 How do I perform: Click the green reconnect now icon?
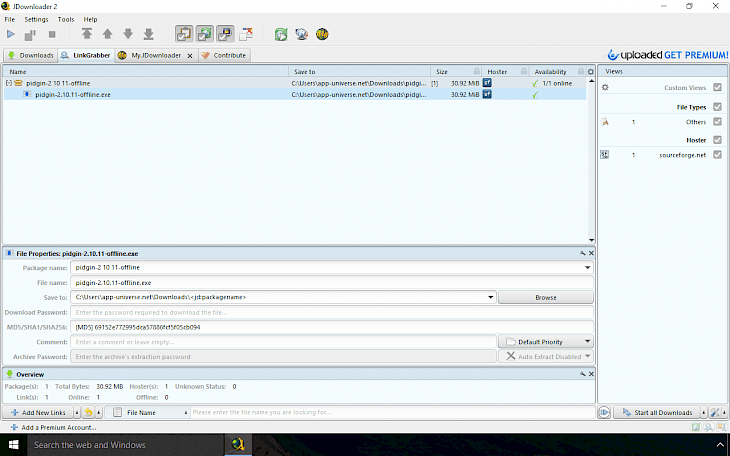tap(281, 34)
